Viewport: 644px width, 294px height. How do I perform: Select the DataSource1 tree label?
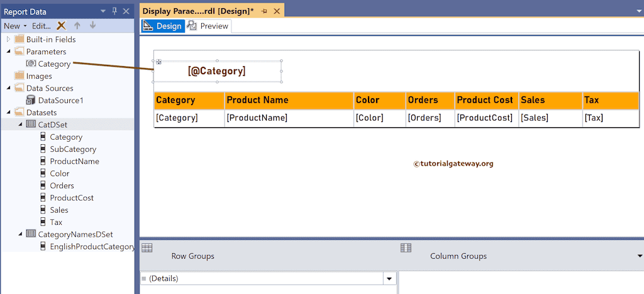coord(61,100)
